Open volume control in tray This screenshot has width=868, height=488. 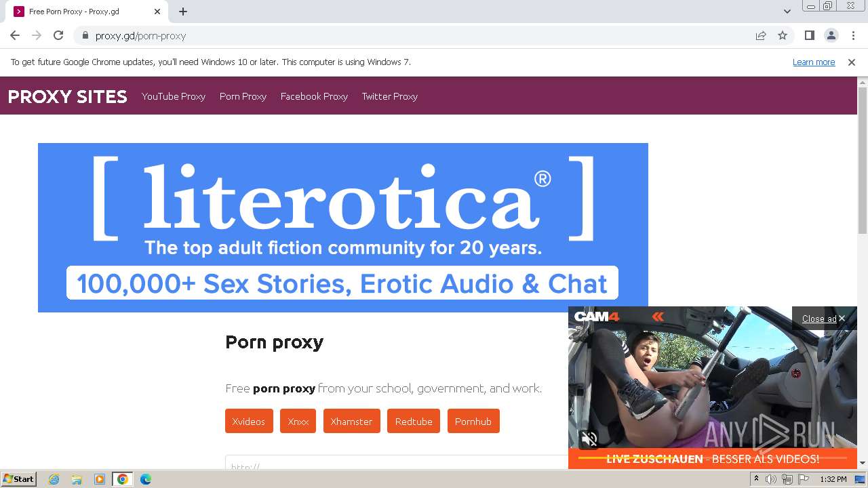click(x=771, y=479)
